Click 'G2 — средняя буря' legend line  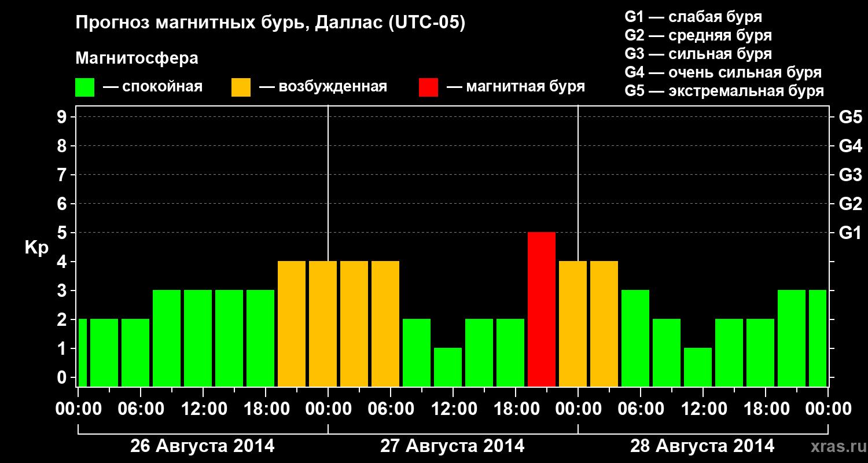coord(698,35)
